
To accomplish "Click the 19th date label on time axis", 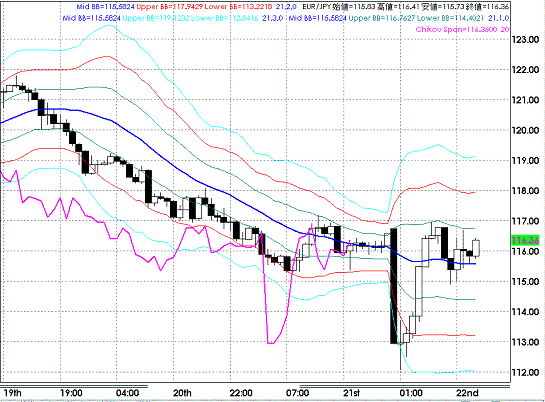I will coord(13,393).
